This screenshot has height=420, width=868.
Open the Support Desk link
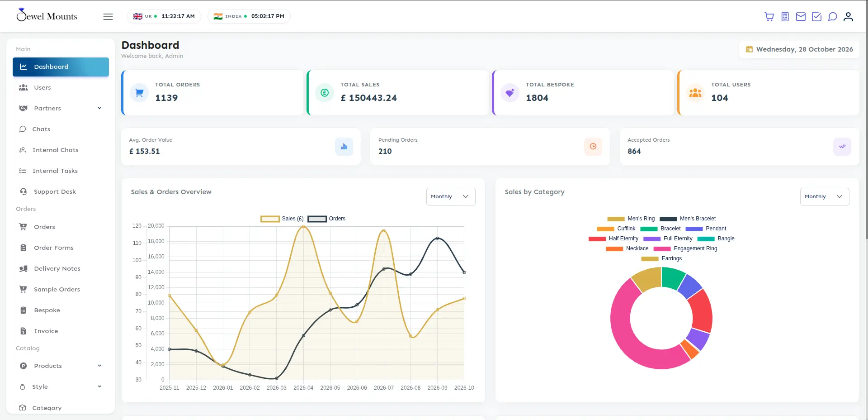pyautogui.click(x=61, y=191)
